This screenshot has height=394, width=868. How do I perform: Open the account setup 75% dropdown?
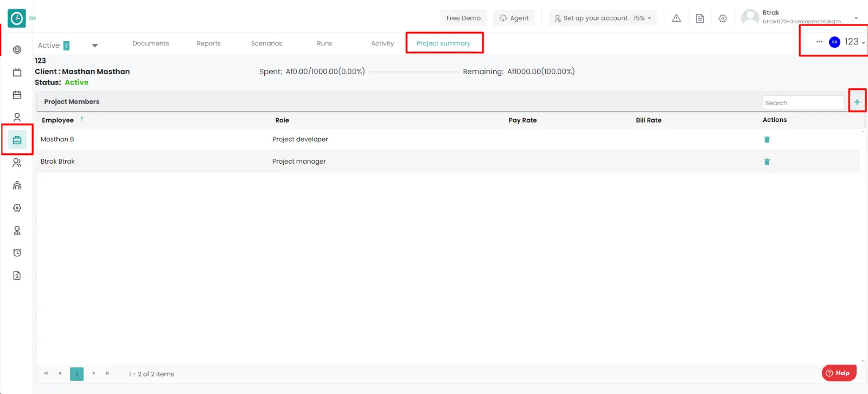pyautogui.click(x=603, y=18)
